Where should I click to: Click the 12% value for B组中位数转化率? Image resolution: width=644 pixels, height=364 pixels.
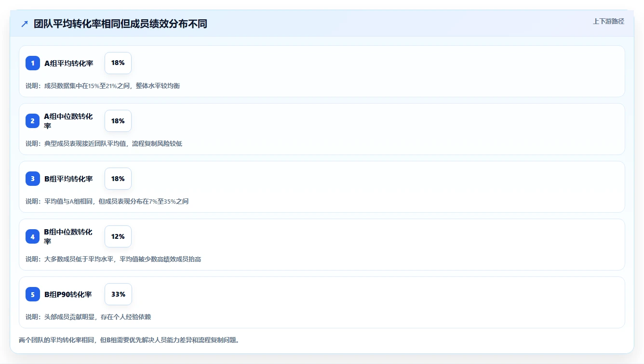[x=118, y=236]
